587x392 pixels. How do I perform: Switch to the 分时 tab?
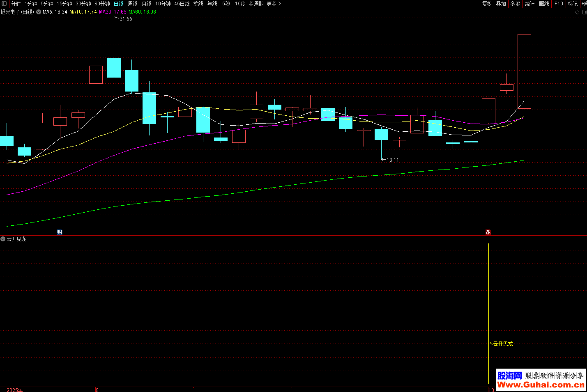pyautogui.click(x=16, y=4)
